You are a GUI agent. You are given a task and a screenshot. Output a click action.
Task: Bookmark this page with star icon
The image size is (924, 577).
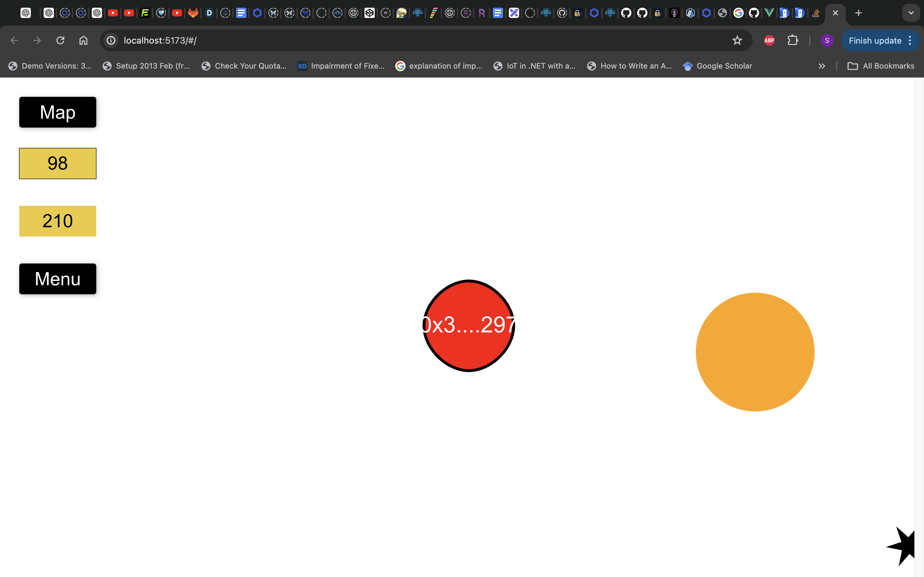(x=737, y=40)
